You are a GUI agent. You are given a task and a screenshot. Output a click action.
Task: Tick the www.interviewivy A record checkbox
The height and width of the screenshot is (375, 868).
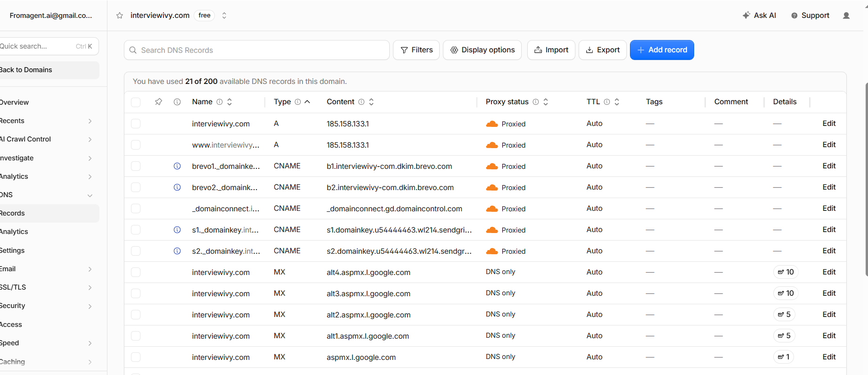click(136, 145)
